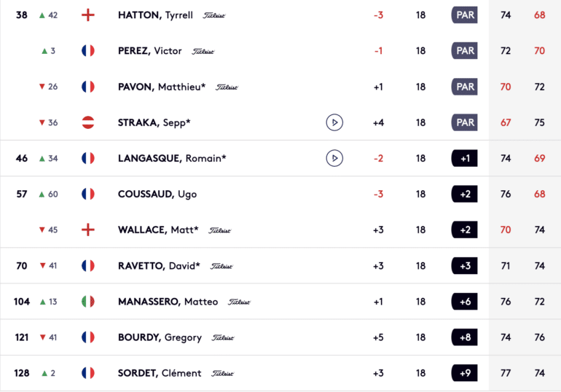The image size is (561, 392).
Task: Open player profile for BOURDY, Gregory
Action: tap(160, 337)
